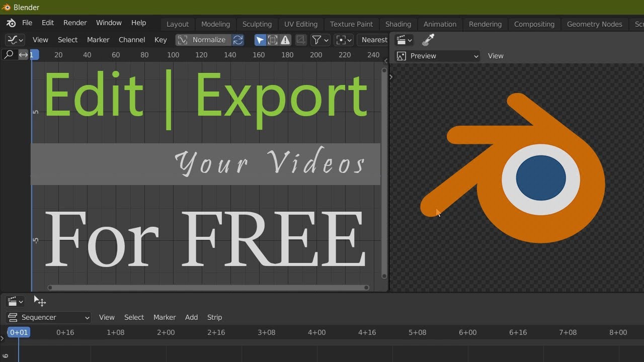Switch to the Compositing workspace tab
The image size is (644, 362).
534,24
